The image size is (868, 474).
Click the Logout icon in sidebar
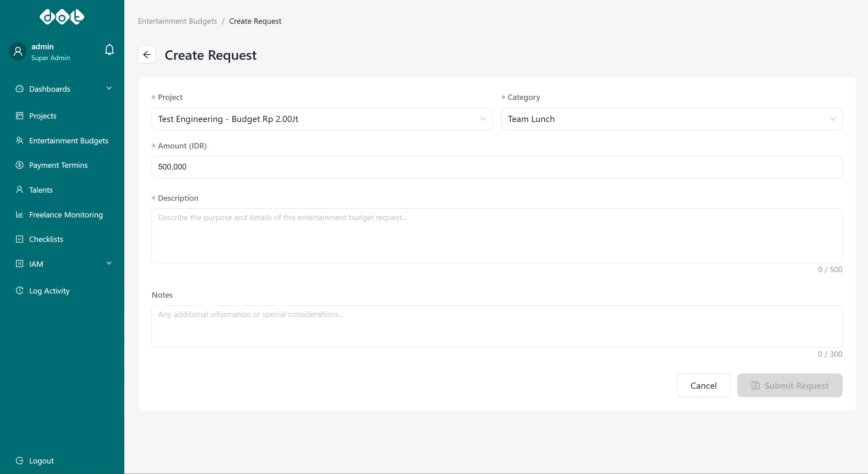tap(19, 460)
